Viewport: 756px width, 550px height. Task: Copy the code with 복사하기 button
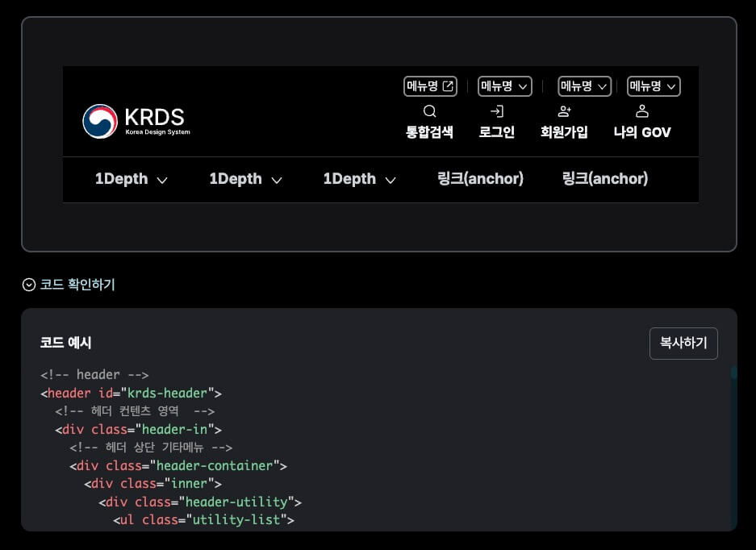click(x=683, y=344)
